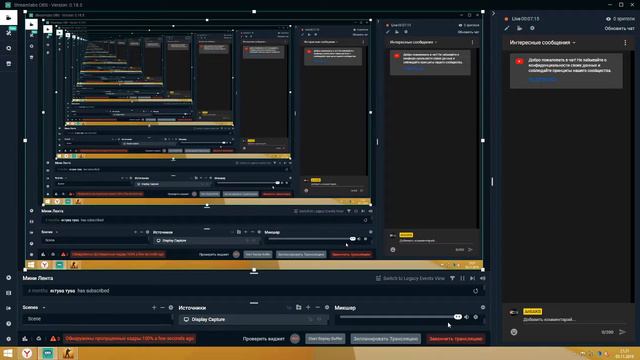The width and height of the screenshot is (640, 360).
Task: Open Интересные сообщения chat mode dropdown
Action: coord(542,42)
